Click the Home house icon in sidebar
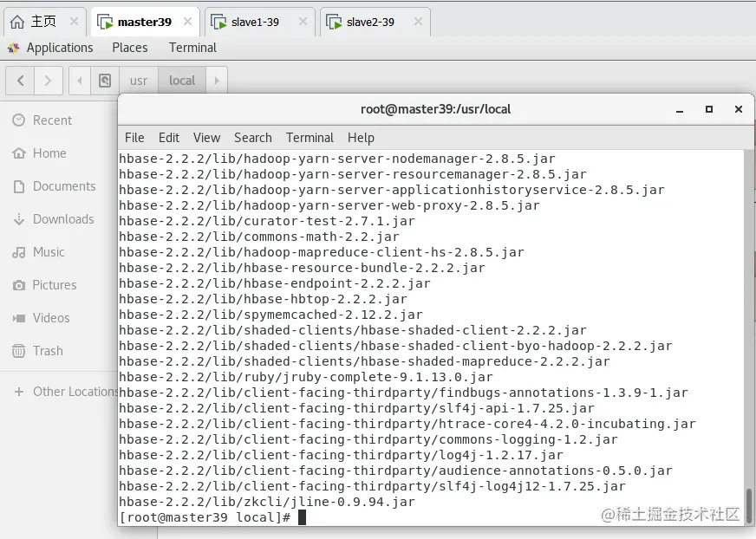This screenshot has width=756, height=539. pos(19,153)
